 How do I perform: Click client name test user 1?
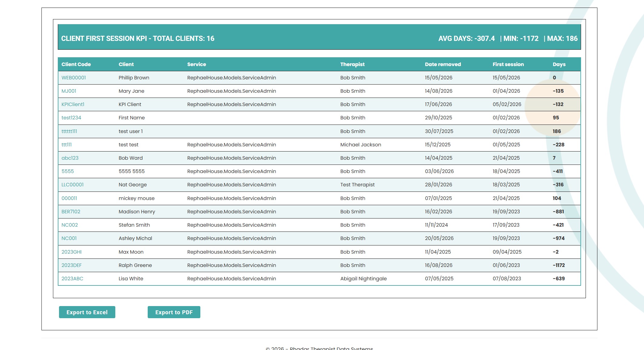tap(130, 131)
